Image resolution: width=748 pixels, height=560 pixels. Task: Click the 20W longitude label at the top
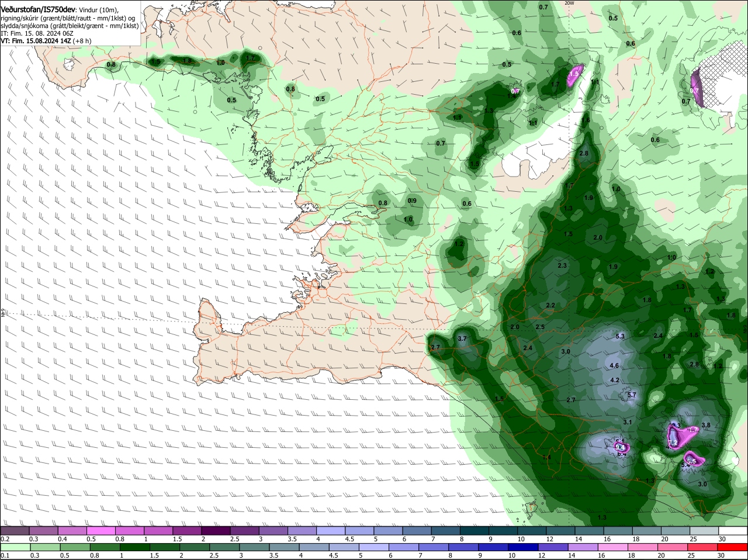pos(570,3)
